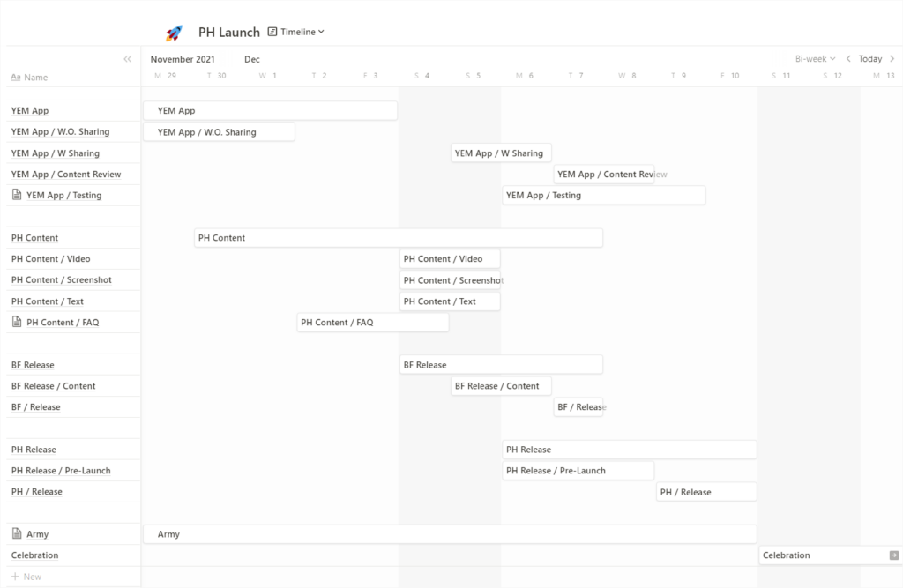Select PH / Release row name
This screenshot has width=903, height=588.
pyautogui.click(x=37, y=492)
